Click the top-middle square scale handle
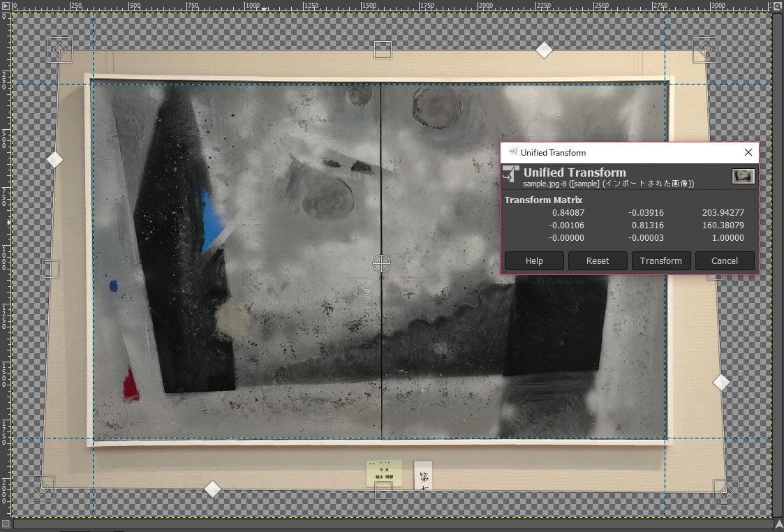 tap(383, 50)
